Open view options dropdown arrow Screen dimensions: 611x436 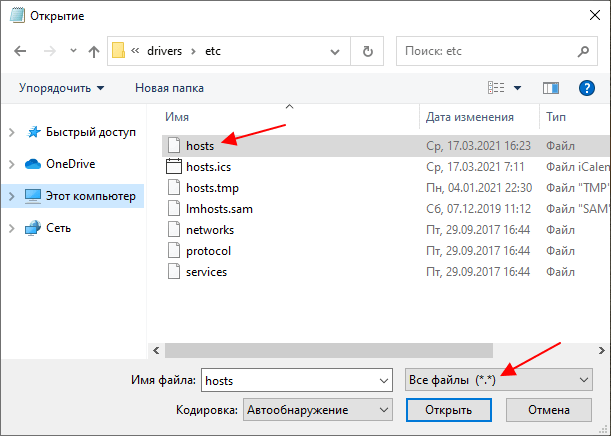tap(517, 88)
